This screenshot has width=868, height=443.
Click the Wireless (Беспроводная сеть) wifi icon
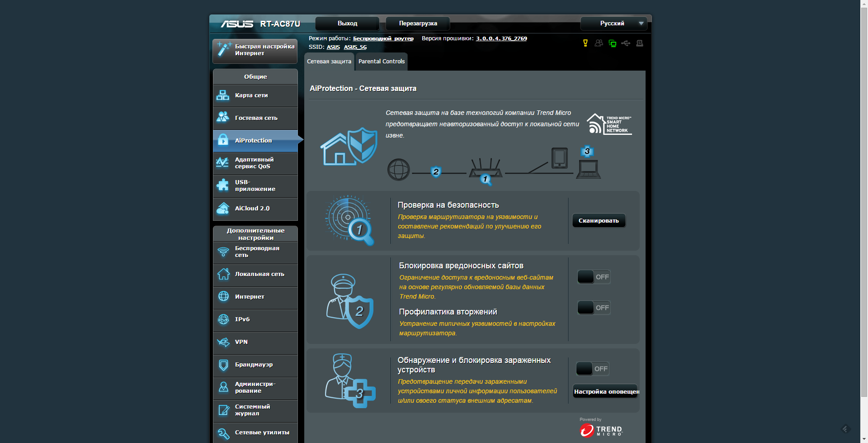[223, 252]
